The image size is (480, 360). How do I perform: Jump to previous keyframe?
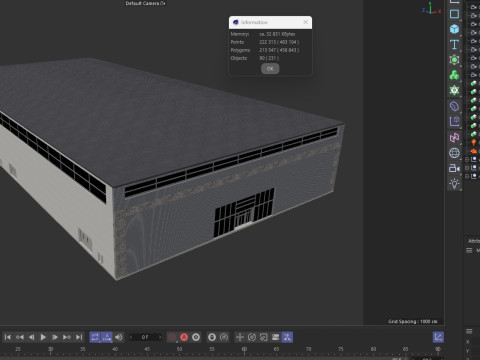20,337
